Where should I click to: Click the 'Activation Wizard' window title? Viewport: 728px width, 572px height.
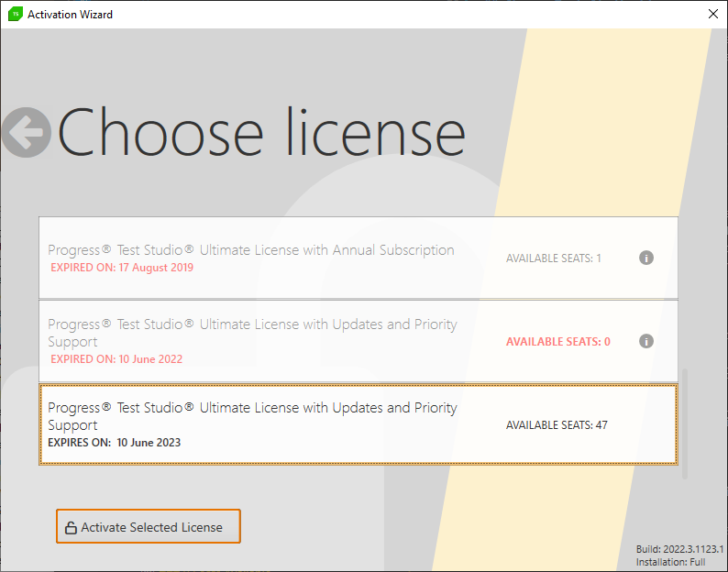pyautogui.click(x=70, y=15)
